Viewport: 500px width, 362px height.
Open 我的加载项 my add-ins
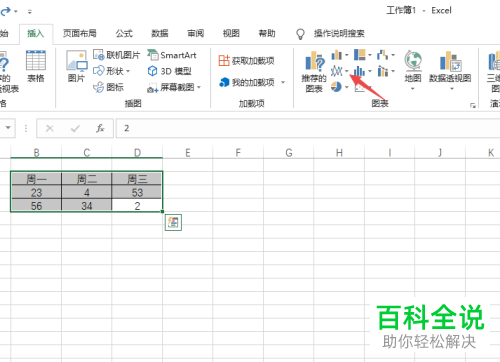pos(247,82)
